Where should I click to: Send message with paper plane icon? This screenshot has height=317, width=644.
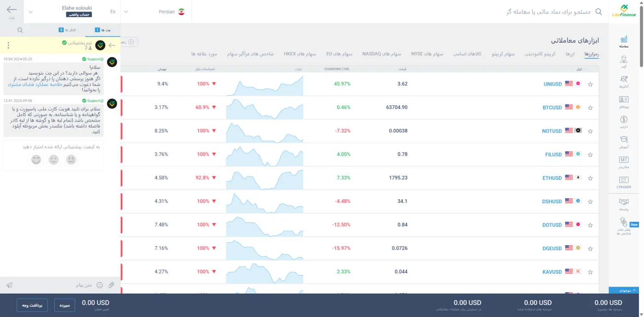pos(9,285)
